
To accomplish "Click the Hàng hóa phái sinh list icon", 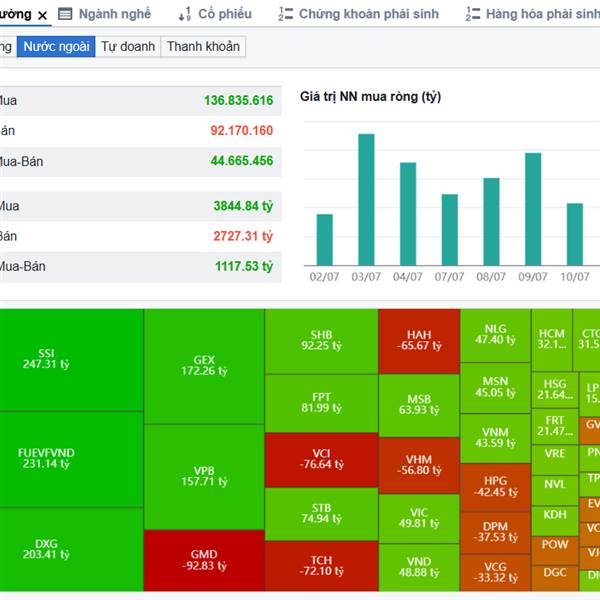I will pyautogui.click(x=473, y=14).
